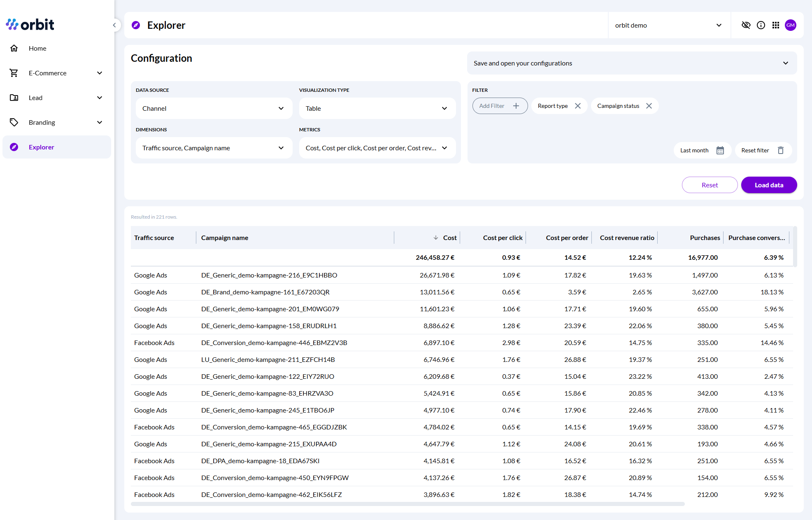The width and height of the screenshot is (812, 520).
Task: Click the Load data button
Action: tap(769, 185)
